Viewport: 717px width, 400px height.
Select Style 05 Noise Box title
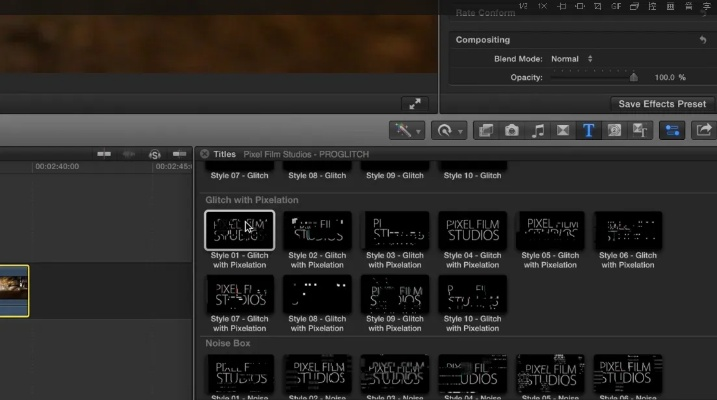pos(550,373)
